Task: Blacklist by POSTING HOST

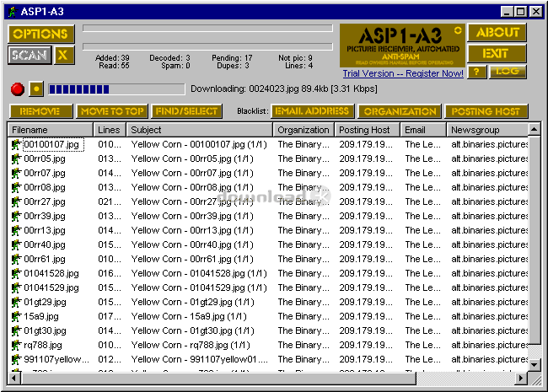Action: [486, 111]
